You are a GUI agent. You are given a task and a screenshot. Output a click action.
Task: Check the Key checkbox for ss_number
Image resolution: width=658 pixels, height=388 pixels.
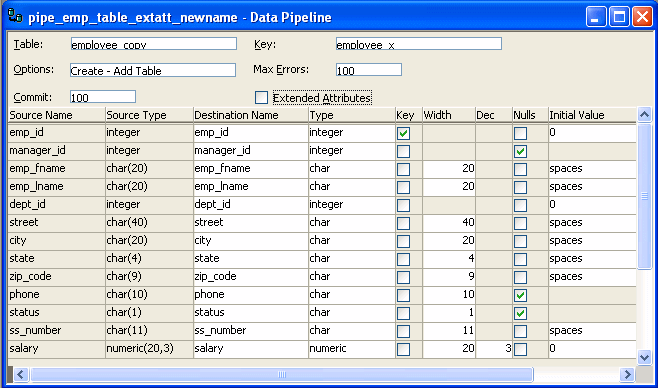pos(403,331)
